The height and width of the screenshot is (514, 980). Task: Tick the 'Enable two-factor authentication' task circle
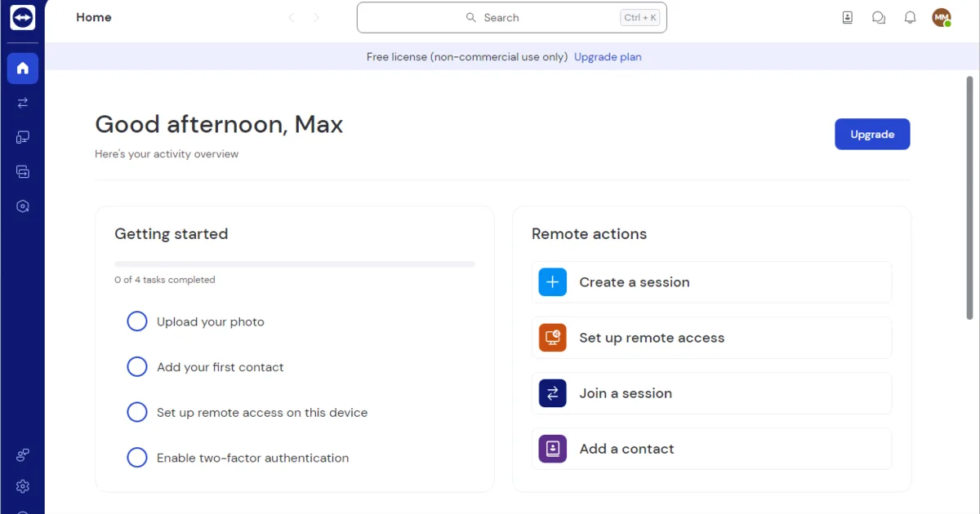(137, 458)
